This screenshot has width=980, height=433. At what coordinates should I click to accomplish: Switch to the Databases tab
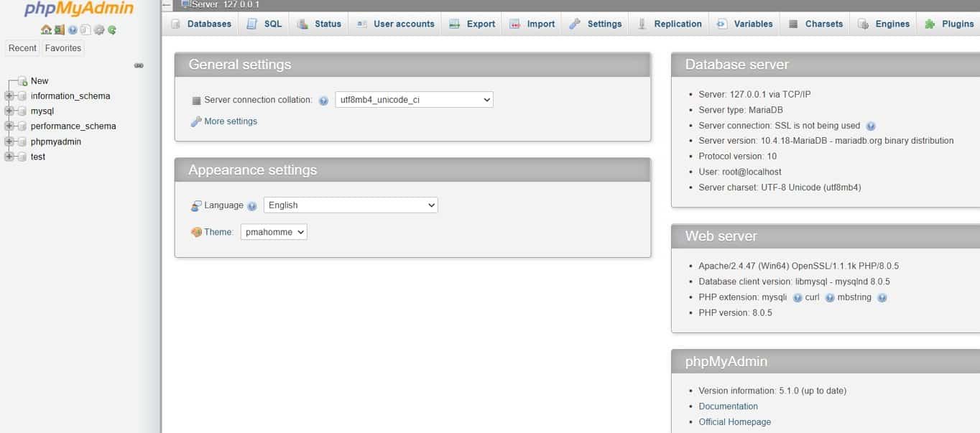coord(201,24)
